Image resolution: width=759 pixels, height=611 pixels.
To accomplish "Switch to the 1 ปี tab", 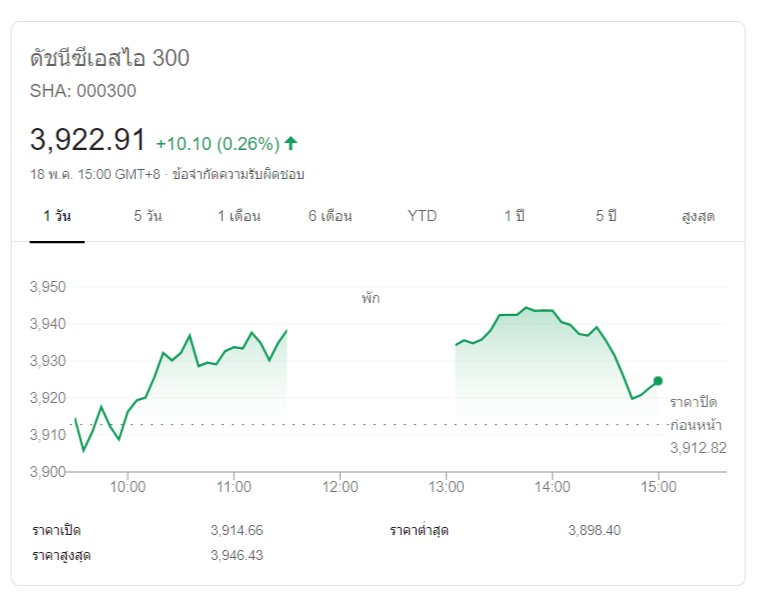I will click(x=514, y=216).
